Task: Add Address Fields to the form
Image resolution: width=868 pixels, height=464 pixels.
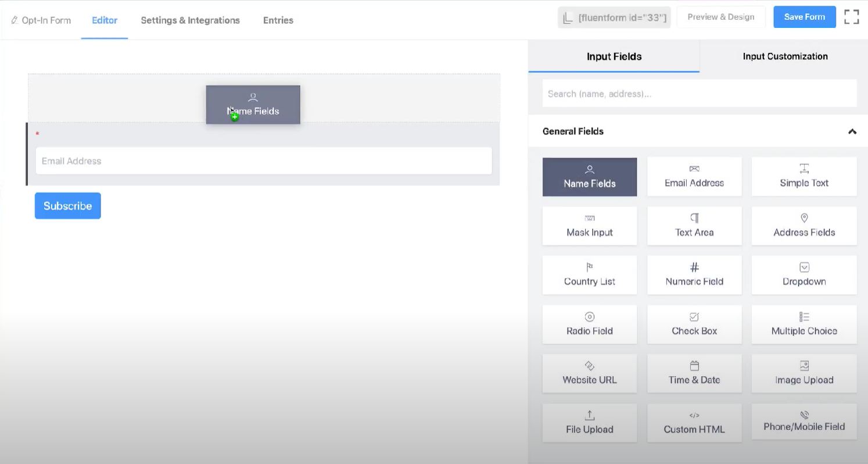Action: point(804,226)
